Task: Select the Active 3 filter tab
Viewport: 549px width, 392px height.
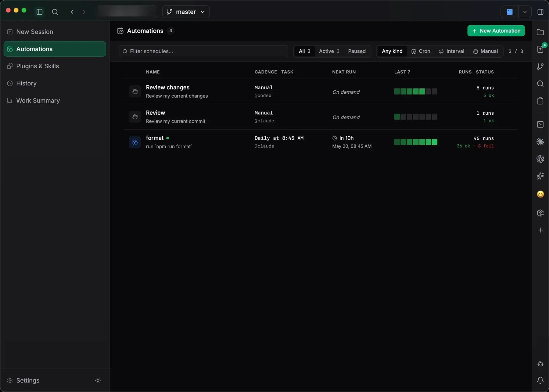Action: click(329, 51)
